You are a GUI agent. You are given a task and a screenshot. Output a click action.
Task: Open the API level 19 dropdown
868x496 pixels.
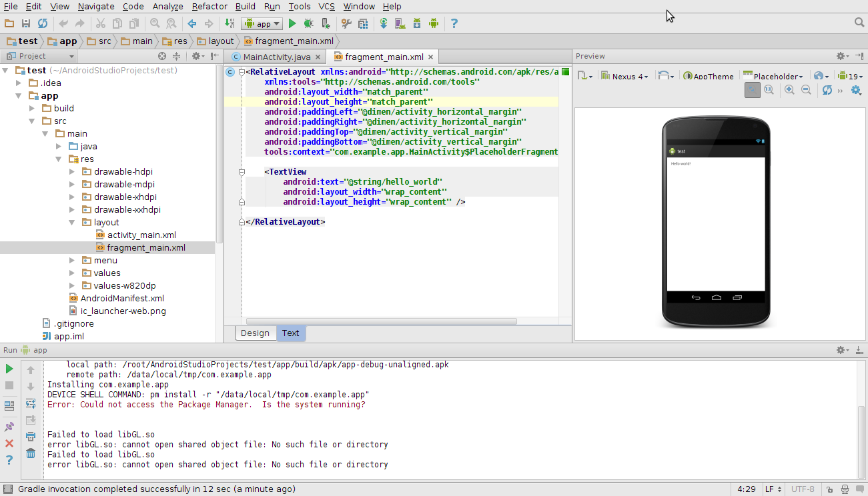pyautogui.click(x=851, y=76)
